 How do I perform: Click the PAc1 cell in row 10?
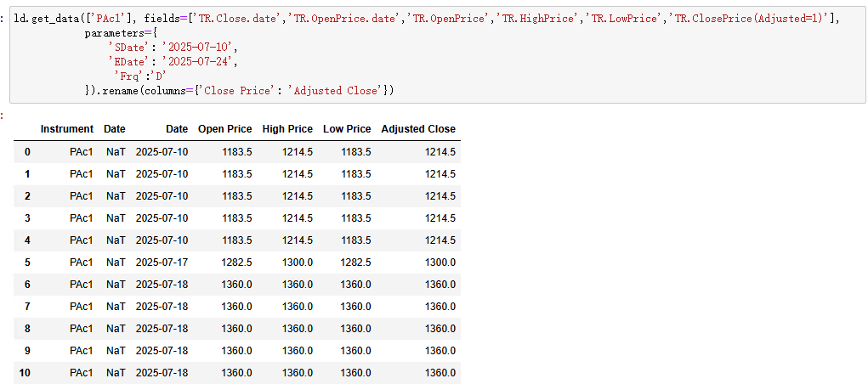[82, 373]
